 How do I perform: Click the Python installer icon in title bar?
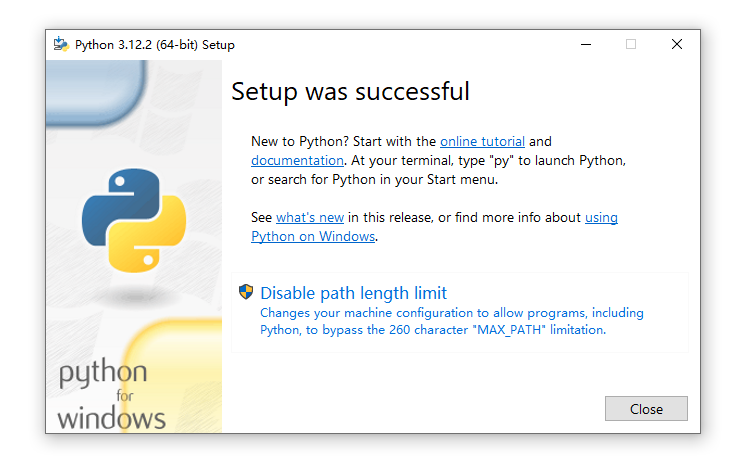click(x=61, y=44)
